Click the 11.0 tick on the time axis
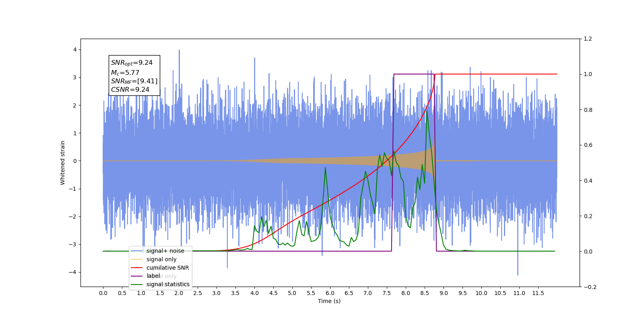Viewport: 644px width, 322px height. (519, 293)
